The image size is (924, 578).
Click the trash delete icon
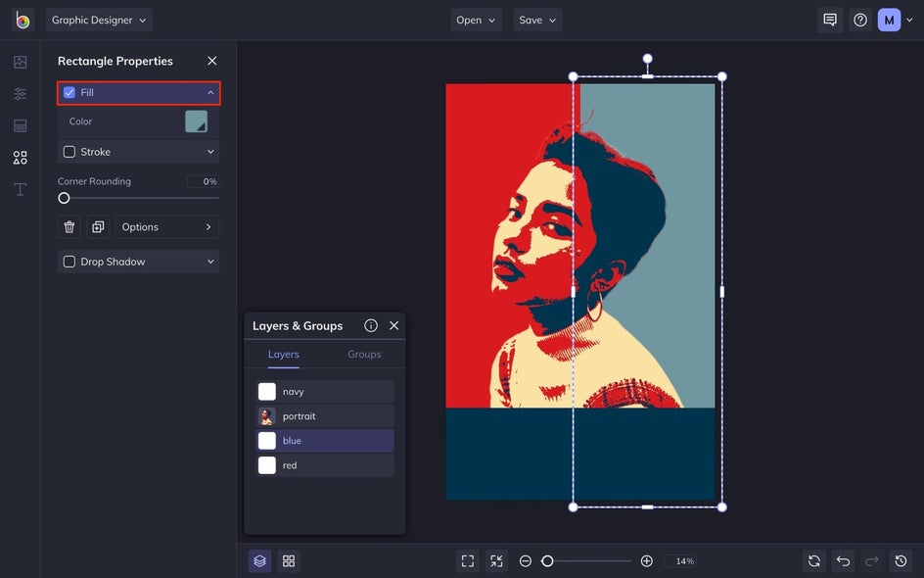coord(69,227)
